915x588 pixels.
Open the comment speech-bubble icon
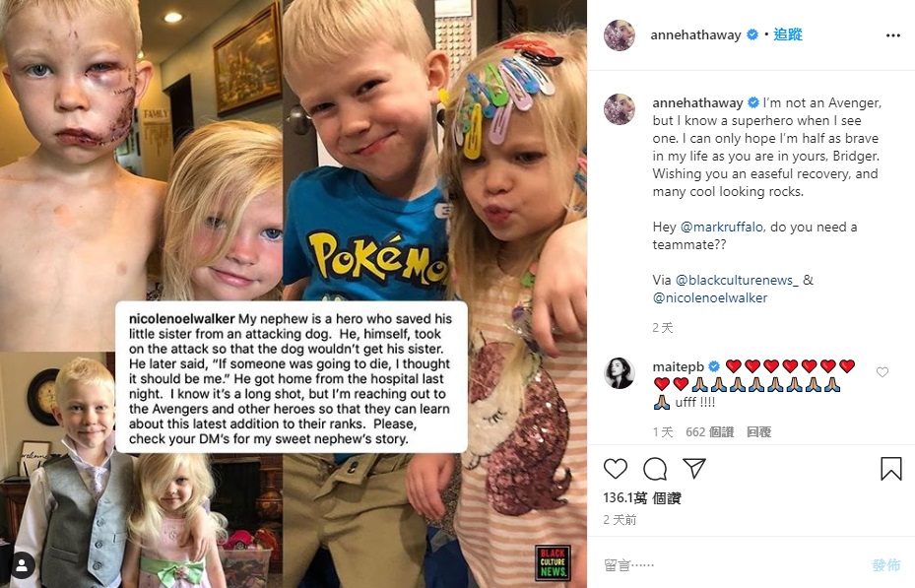pos(655,469)
